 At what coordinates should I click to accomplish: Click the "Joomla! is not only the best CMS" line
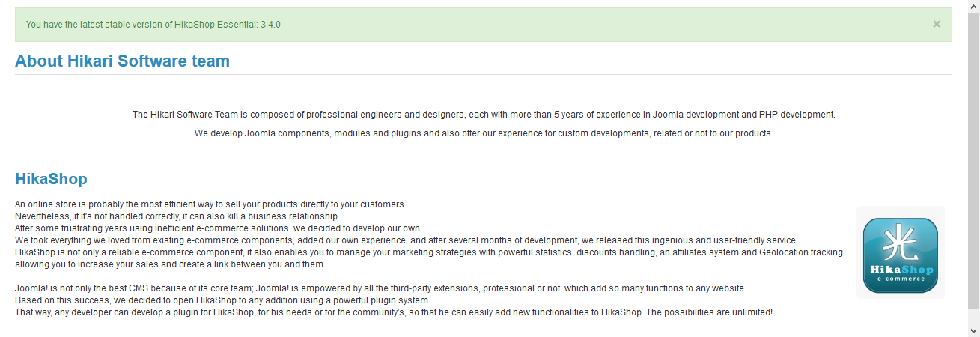tap(380, 288)
